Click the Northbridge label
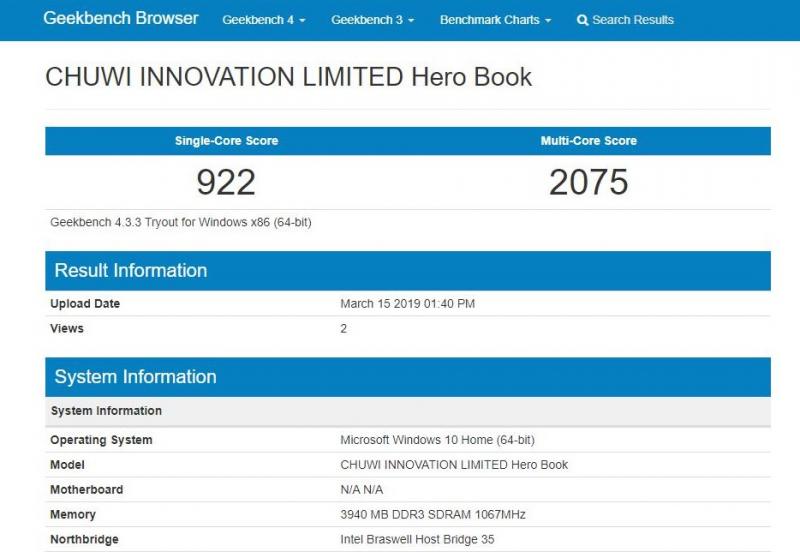The height and width of the screenshot is (552, 800). pyautogui.click(x=84, y=540)
